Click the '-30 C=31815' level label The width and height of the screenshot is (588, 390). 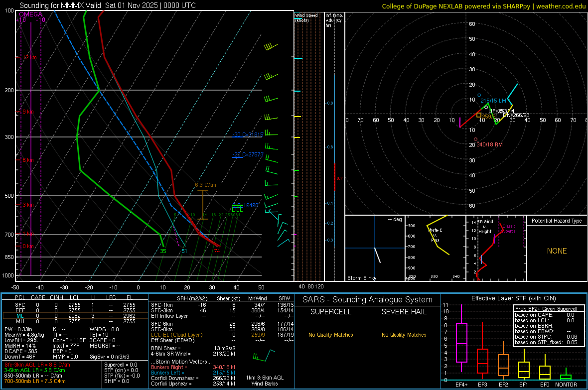coord(248,134)
